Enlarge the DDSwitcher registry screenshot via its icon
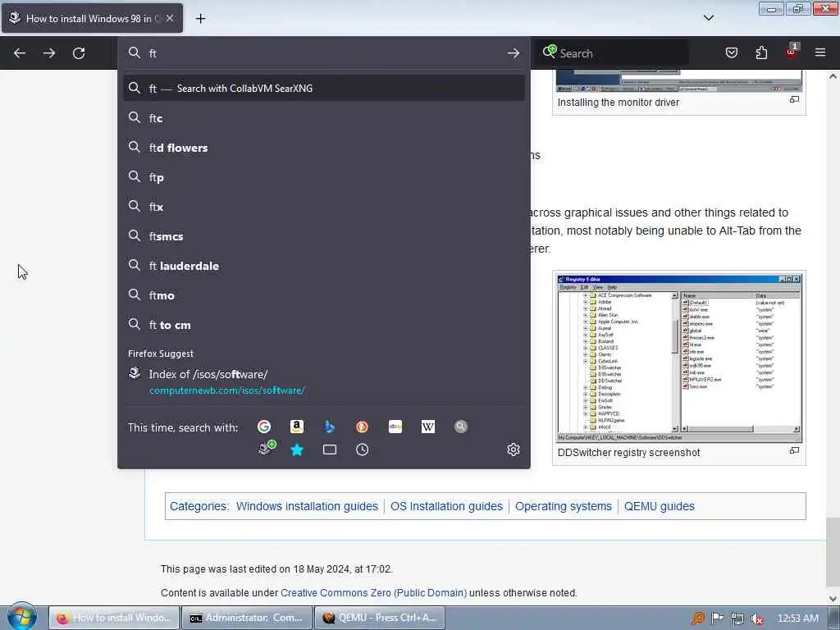Image resolution: width=840 pixels, height=630 pixels. (794, 451)
